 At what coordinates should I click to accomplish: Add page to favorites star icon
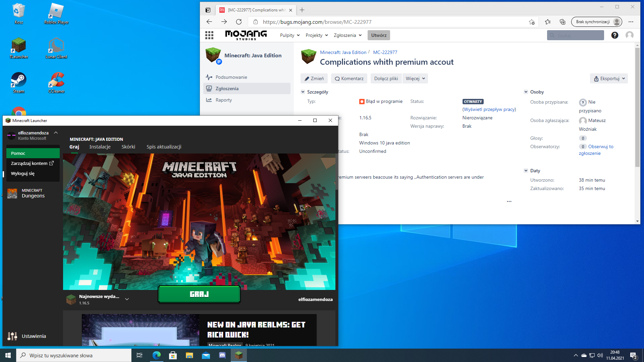pos(532,22)
